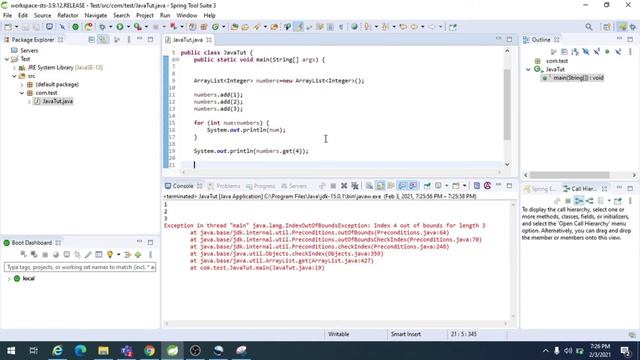Toggle Link with Editor in Package Explorer
The height and width of the screenshot is (360, 640).
[x=103, y=40]
